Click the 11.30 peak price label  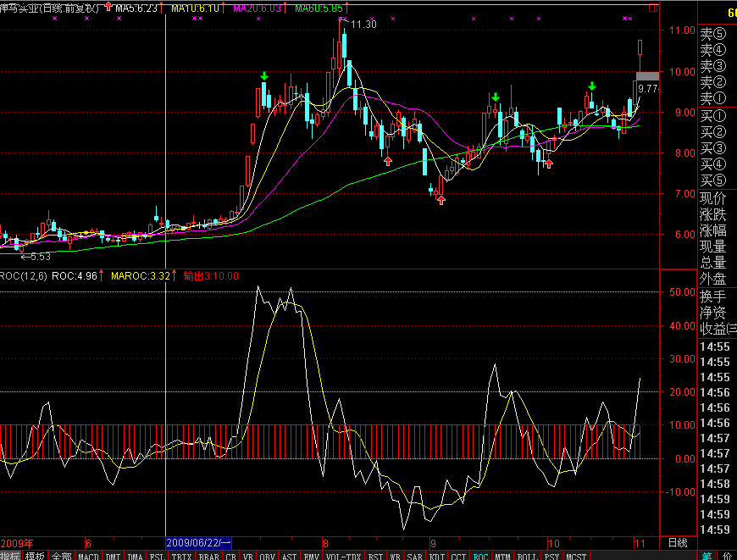click(x=363, y=25)
